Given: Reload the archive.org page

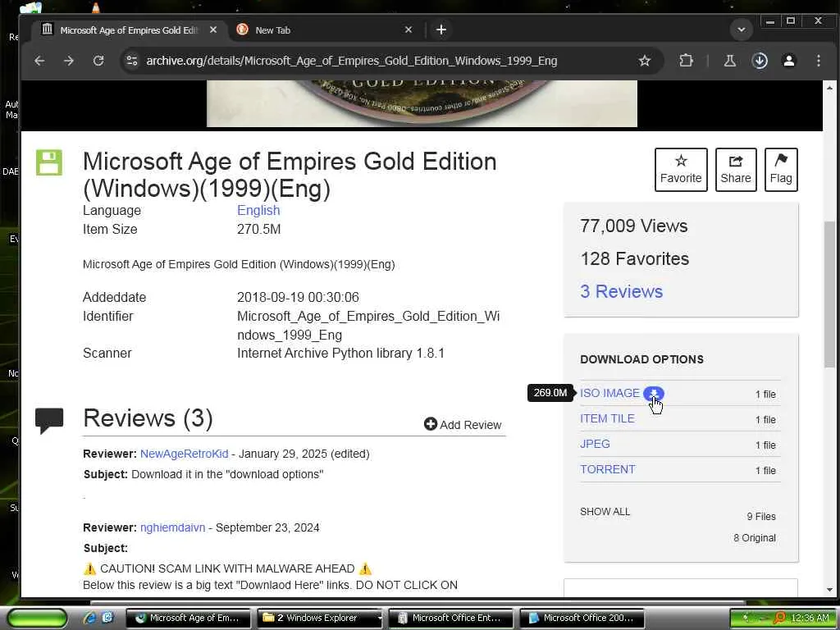Looking at the screenshot, I should point(98,61).
